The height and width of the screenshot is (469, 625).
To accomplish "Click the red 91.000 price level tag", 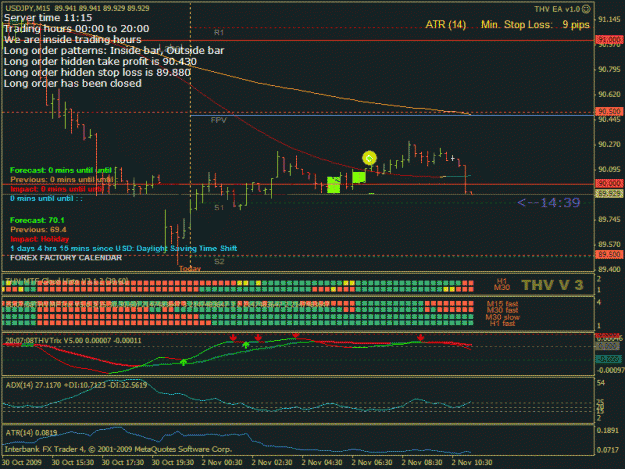I will 609,40.
